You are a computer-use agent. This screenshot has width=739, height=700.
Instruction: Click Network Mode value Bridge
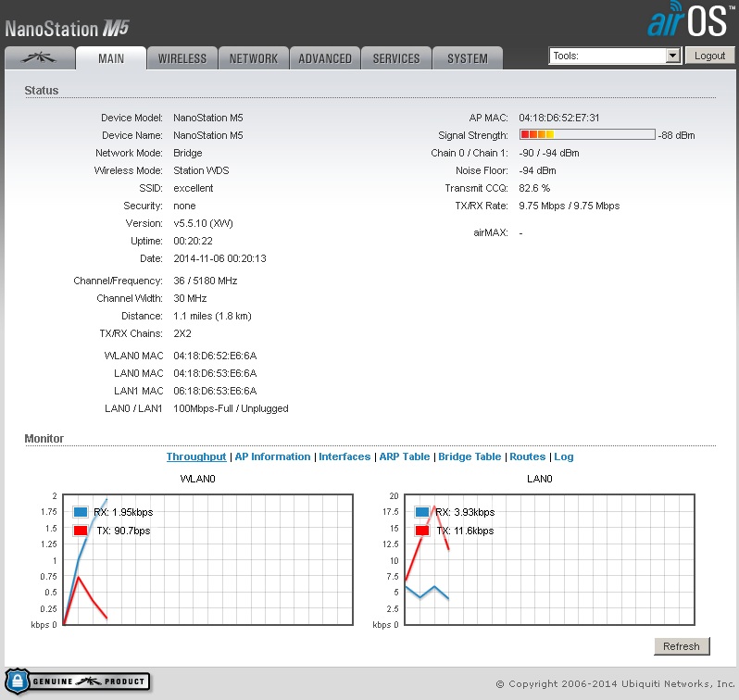coord(188,153)
